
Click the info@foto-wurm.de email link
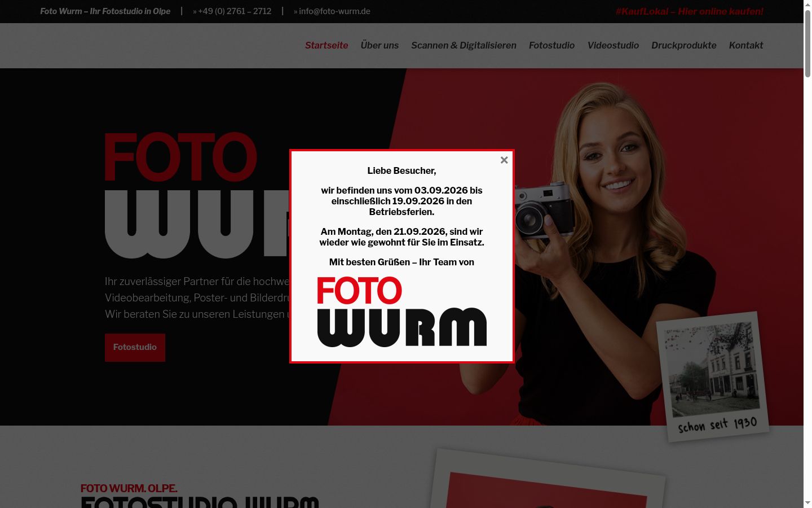click(x=334, y=11)
